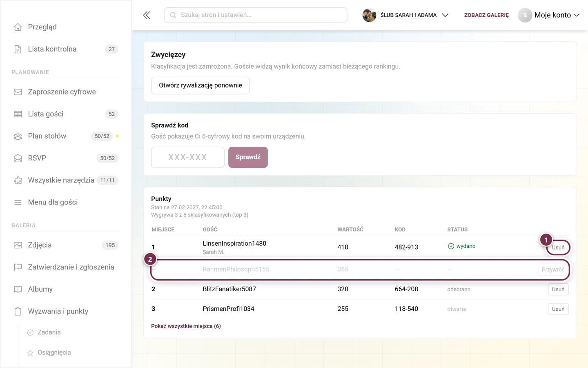
Task: Focus the XXX-XXX code input field
Action: click(188, 157)
